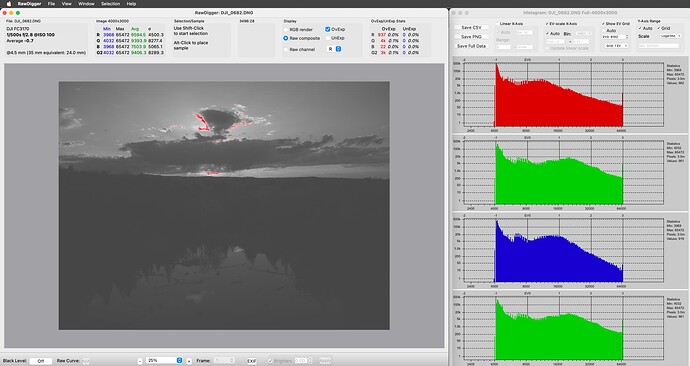Open the Apple menu
Screen dimensions: 690x366
click(8, 4)
